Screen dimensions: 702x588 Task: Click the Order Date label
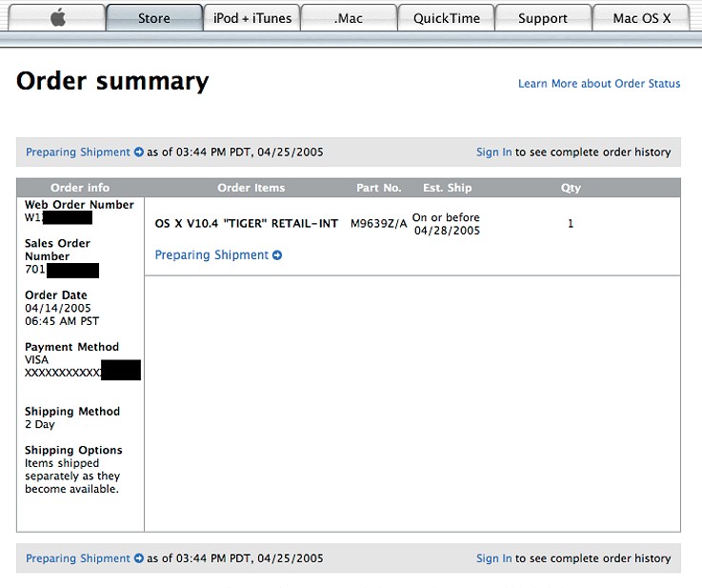pyautogui.click(x=56, y=295)
